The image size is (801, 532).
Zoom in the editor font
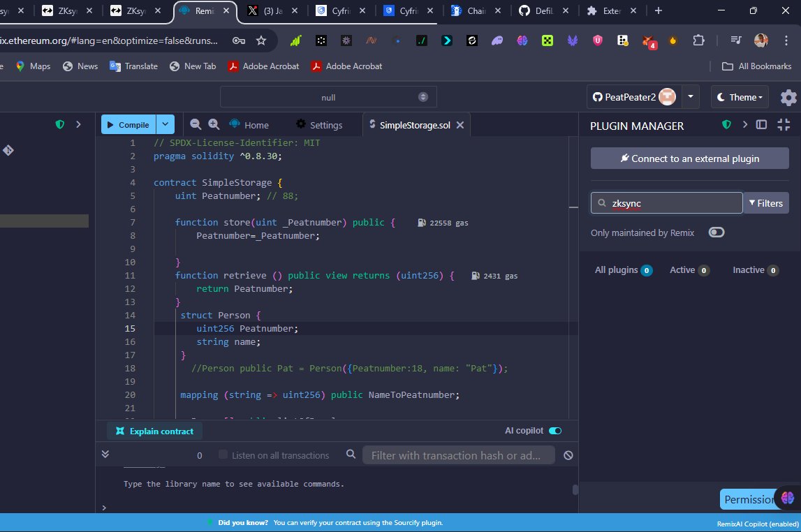point(214,124)
